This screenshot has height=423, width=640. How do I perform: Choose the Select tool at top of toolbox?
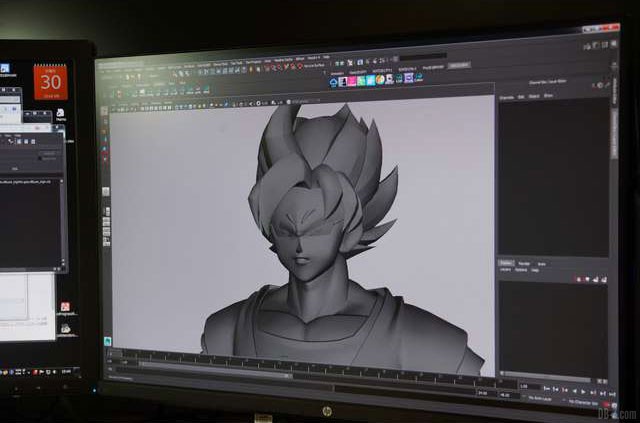point(104,111)
